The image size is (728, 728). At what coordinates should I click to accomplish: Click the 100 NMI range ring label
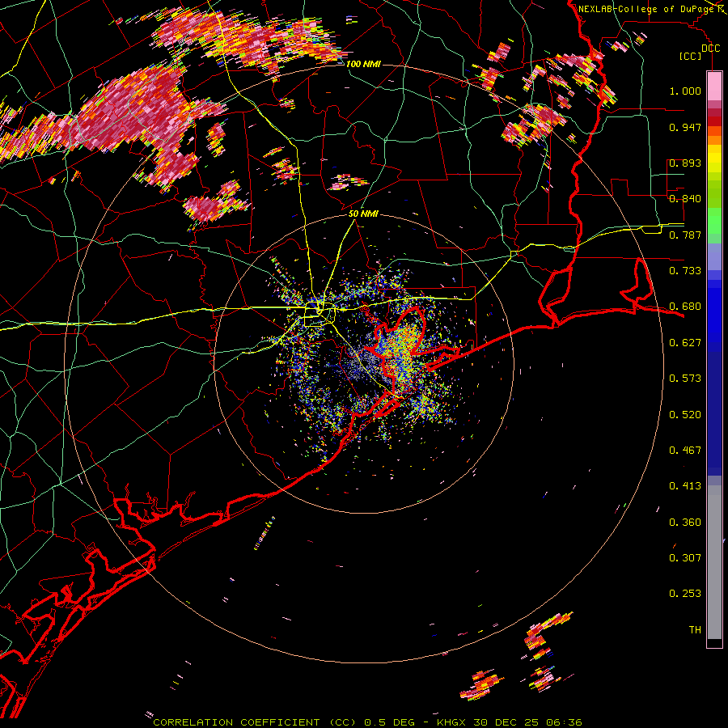pyautogui.click(x=363, y=64)
